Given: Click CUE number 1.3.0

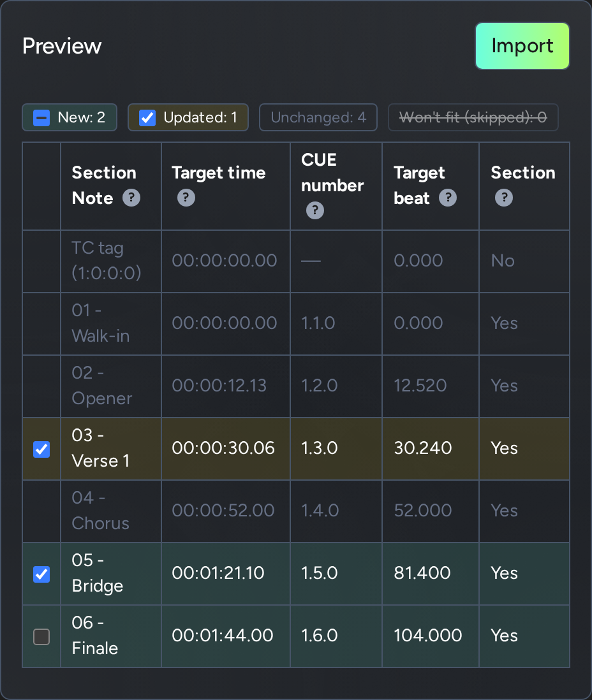Looking at the screenshot, I should coord(320,448).
